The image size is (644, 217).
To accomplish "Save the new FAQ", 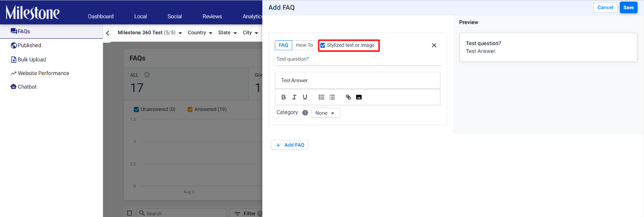I will [628, 8].
